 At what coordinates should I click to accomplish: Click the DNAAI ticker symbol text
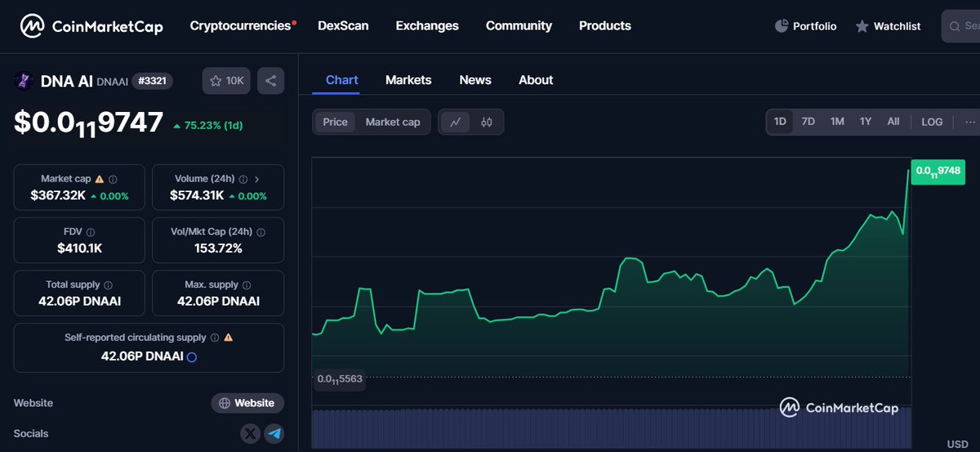[112, 82]
